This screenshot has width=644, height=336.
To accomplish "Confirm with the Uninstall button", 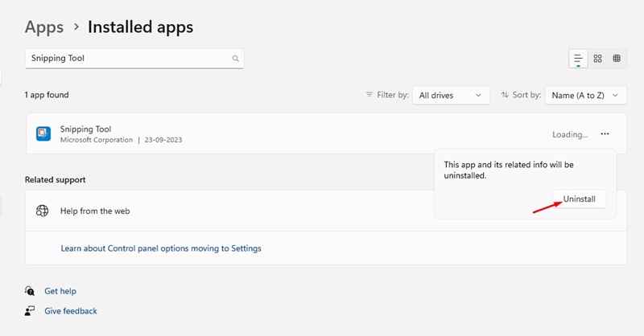I will point(579,199).
